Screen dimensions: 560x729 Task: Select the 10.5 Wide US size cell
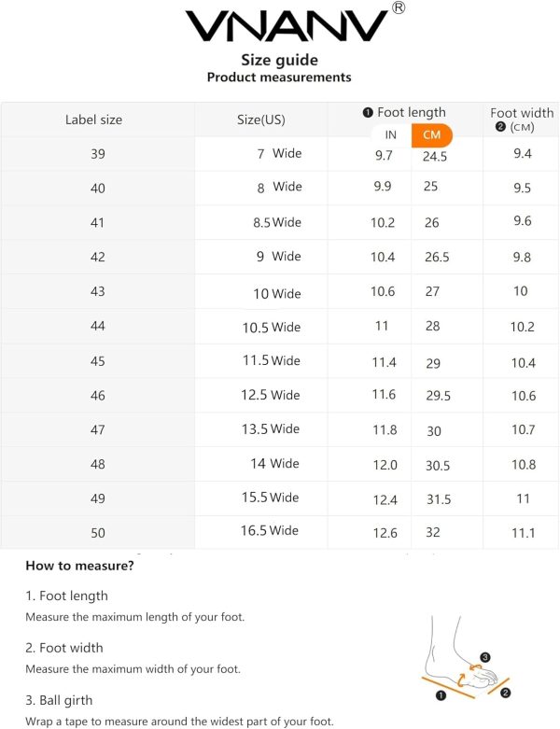[272, 328]
